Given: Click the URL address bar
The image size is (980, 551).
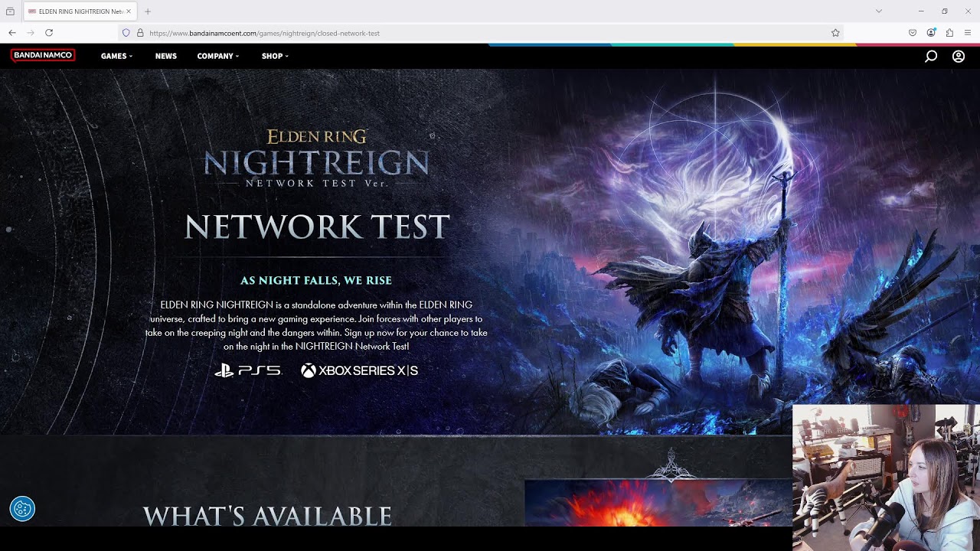Looking at the screenshot, I should [482, 33].
